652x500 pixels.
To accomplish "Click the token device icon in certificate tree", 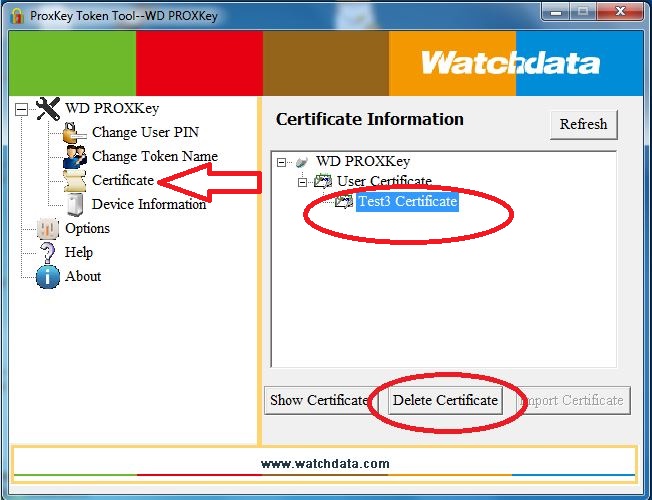I will pos(302,162).
